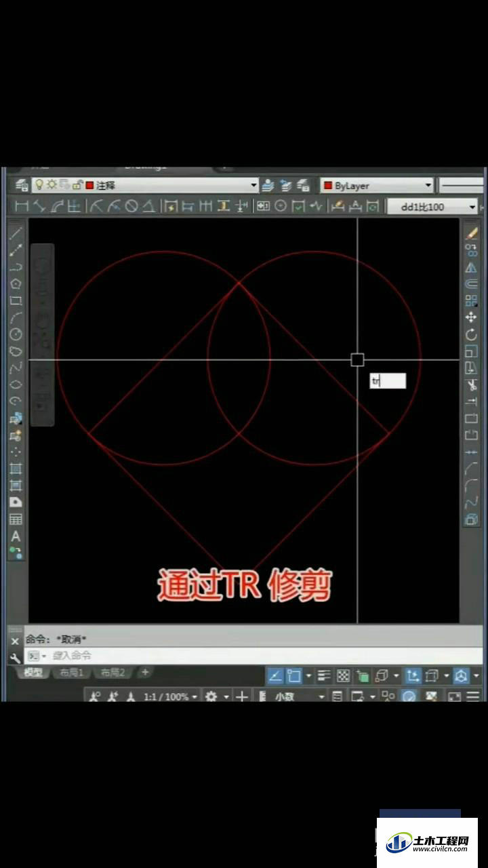Open command line customize wrench
Image resolution: width=488 pixels, height=868 pixels.
pyautogui.click(x=15, y=658)
